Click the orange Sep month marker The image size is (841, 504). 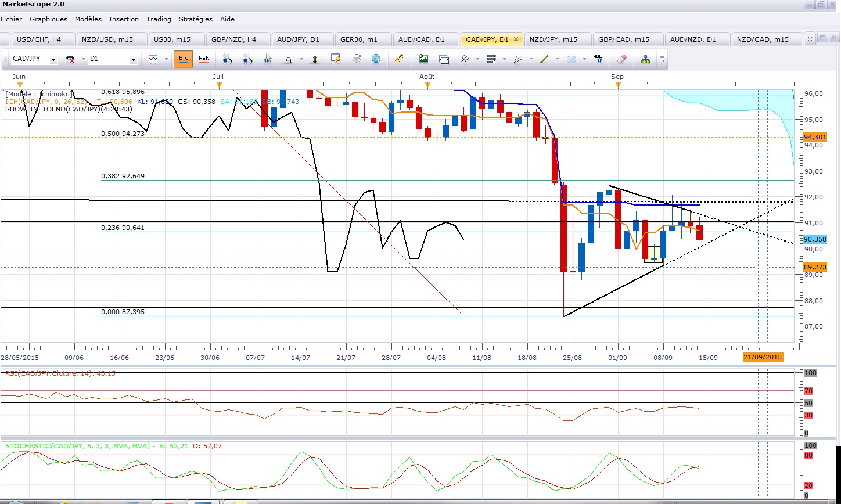tap(618, 85)
